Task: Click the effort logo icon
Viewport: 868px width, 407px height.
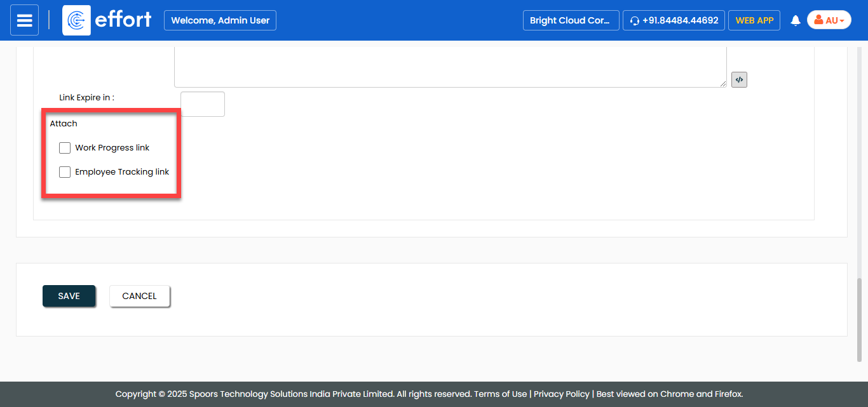Action: pyautogui.click(x=76, y=20)
